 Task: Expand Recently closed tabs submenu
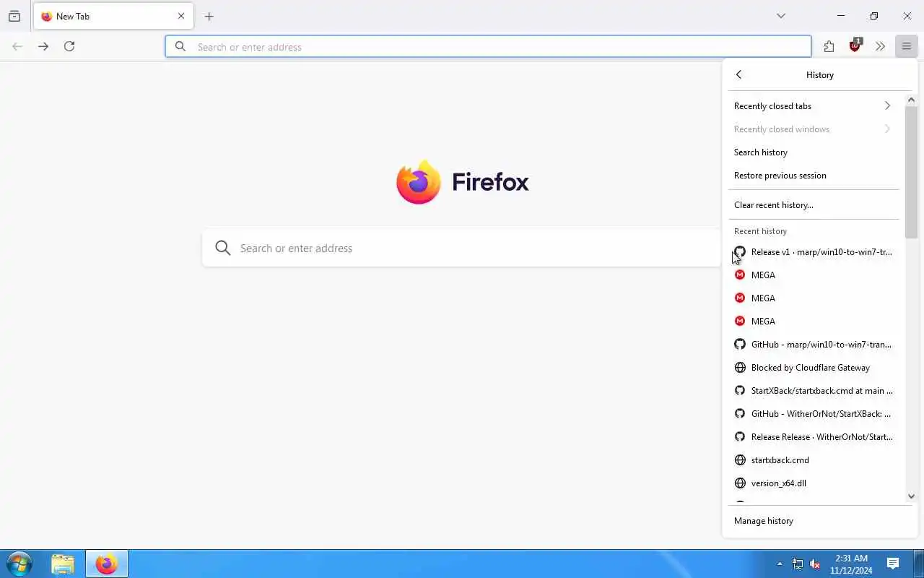(813, 106)
